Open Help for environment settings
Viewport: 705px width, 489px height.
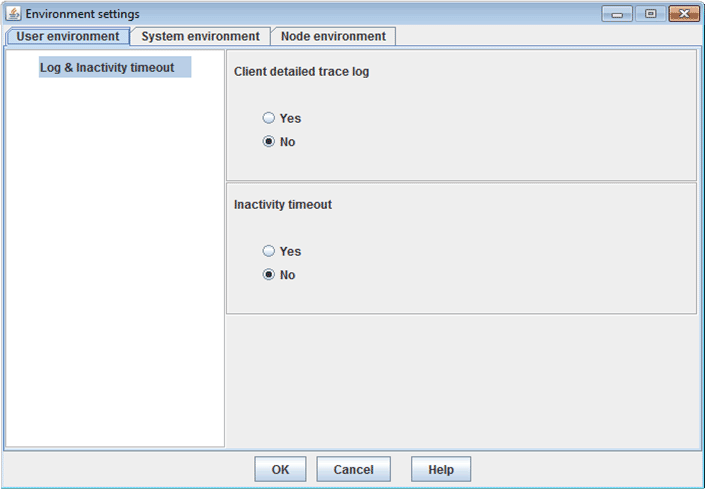(441, 469)
